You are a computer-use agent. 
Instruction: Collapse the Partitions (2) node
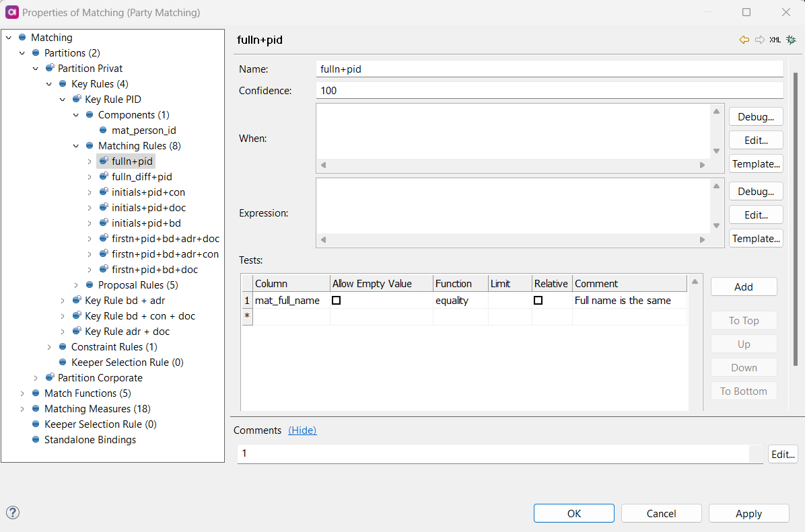tap(22, 53)
